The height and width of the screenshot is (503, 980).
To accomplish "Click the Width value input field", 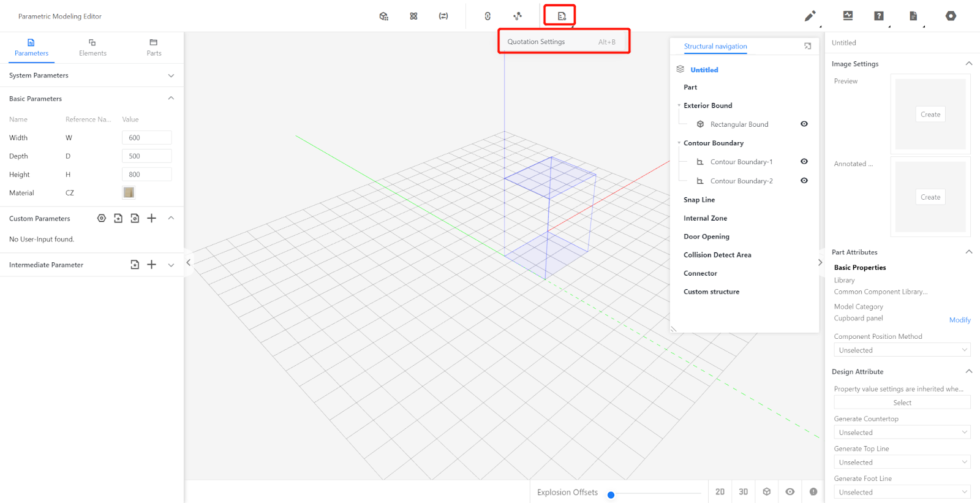I will pyautogui.click(x=146, y=138).
